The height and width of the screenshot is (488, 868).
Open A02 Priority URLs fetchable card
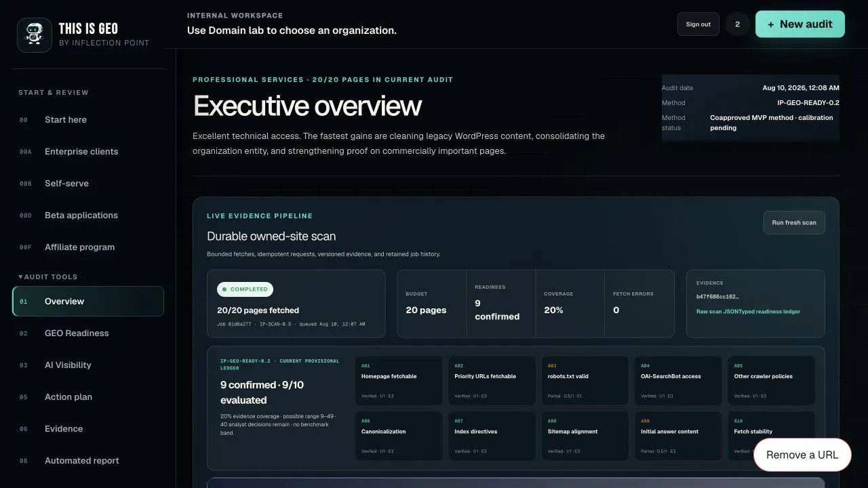pos(492,381)
